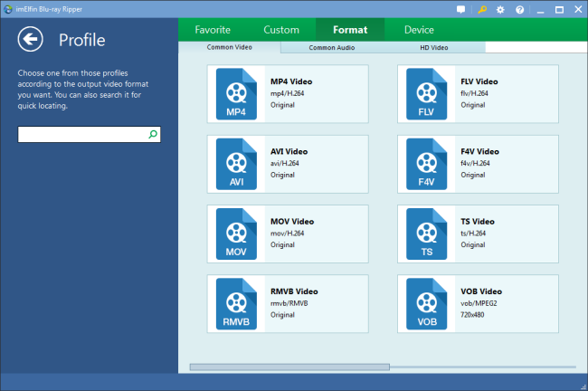This screenshot has width=588, height=391.
Task: Choose the VOB Video profile title
Action: coord(481,291)
